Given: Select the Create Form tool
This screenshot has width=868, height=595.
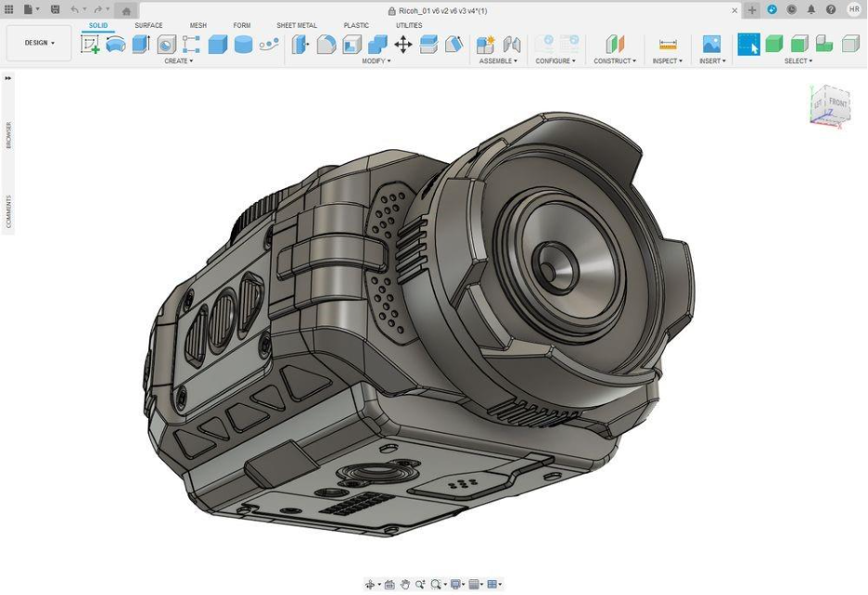Looking at the screenshot, I should (116, 44).
